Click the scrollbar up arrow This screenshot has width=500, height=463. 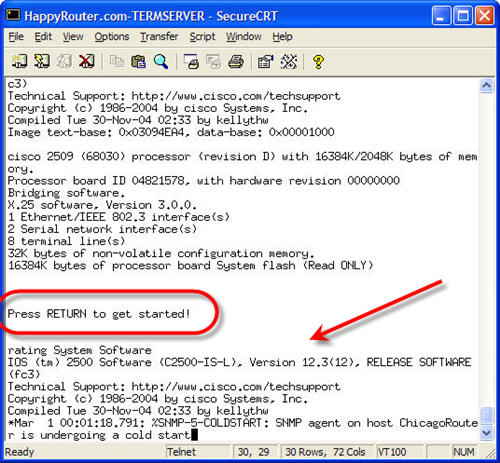pos(486,86)
